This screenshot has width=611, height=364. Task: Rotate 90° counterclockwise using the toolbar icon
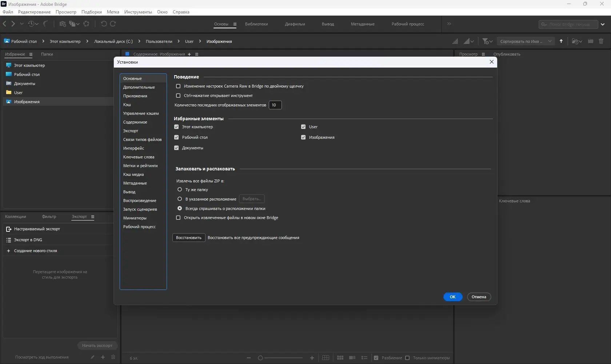click(104, 24)
